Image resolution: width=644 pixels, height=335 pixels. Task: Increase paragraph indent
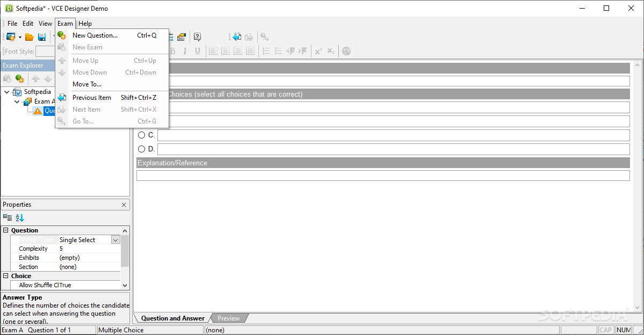pos(303,51)
